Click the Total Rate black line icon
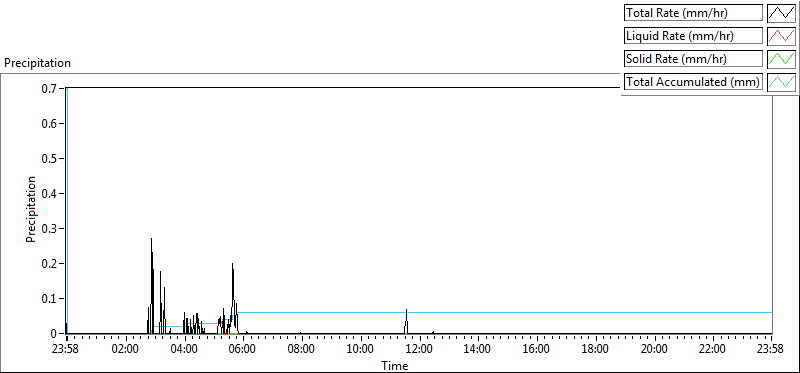Image resolution: width=800 pixels, height=373 pixels. (781, 13)
